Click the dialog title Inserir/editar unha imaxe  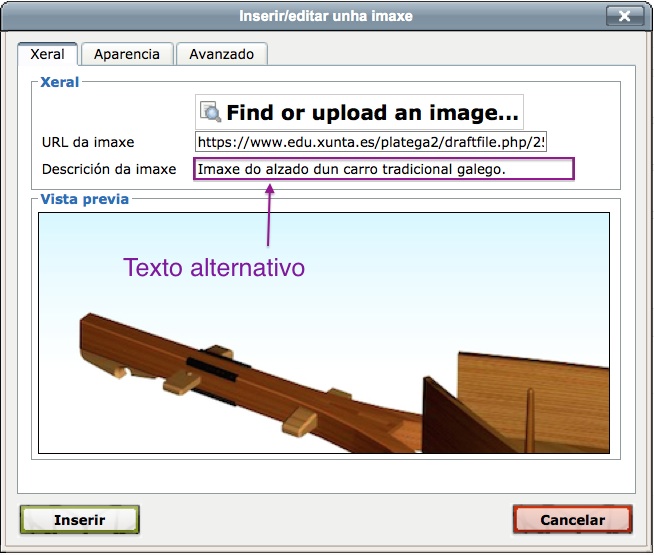[326, 16]
